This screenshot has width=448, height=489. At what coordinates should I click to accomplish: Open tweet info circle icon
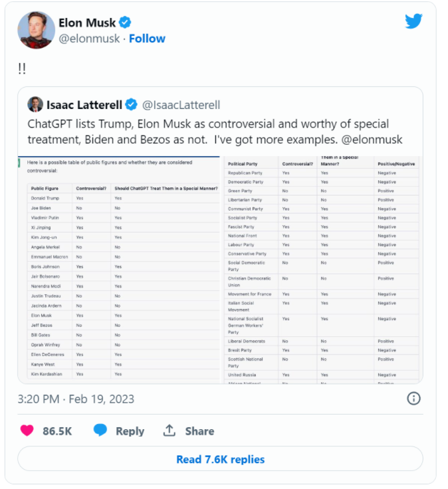[x=413, y=398]
